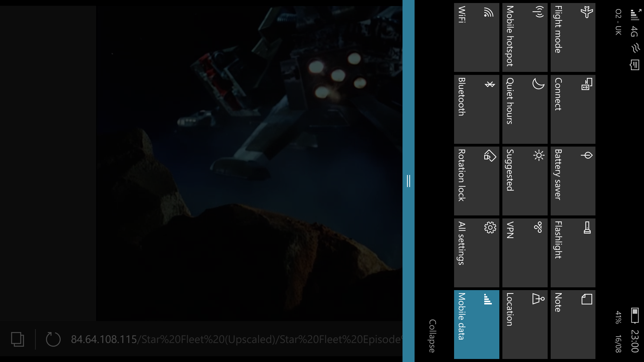Toggle Flight mode quick action tile
644x362 pixels.
coord(573,37)
